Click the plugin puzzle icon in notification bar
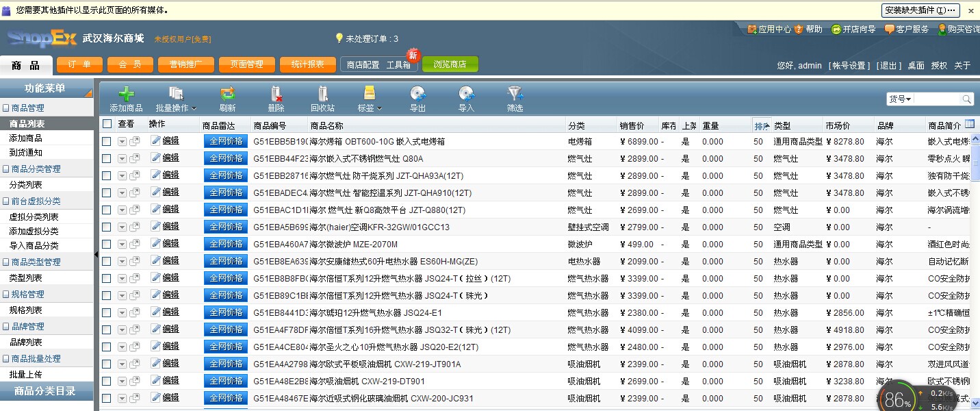The image size is (980, 411). 7,10
